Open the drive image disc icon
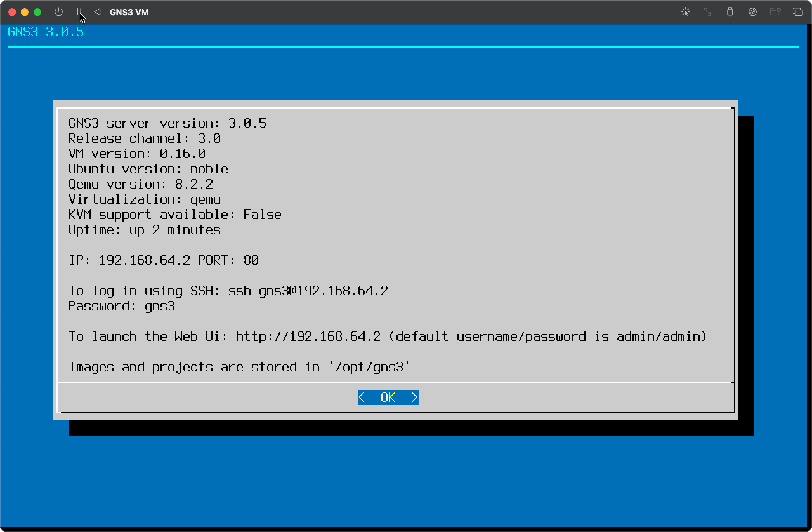Viewport: 812px width, 532px height. 752,12
